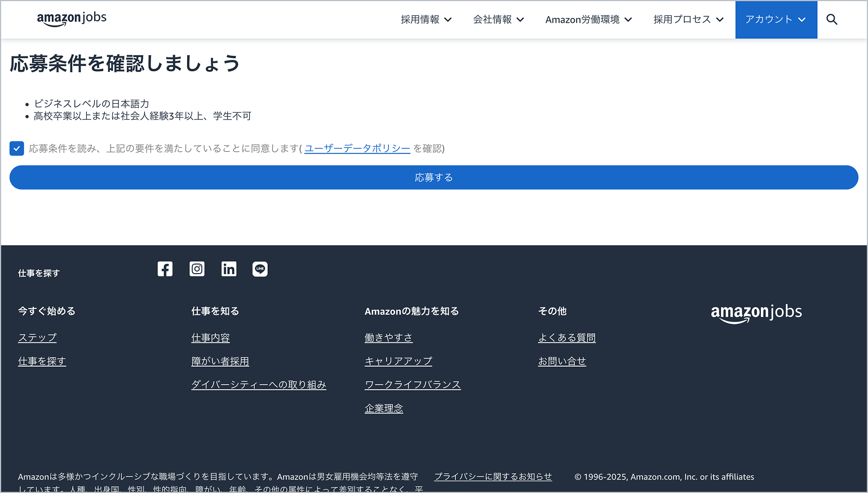The image size is (868, 493).
Task: Open the 仕事内容 footer link
Action: (x=211, y=338)
